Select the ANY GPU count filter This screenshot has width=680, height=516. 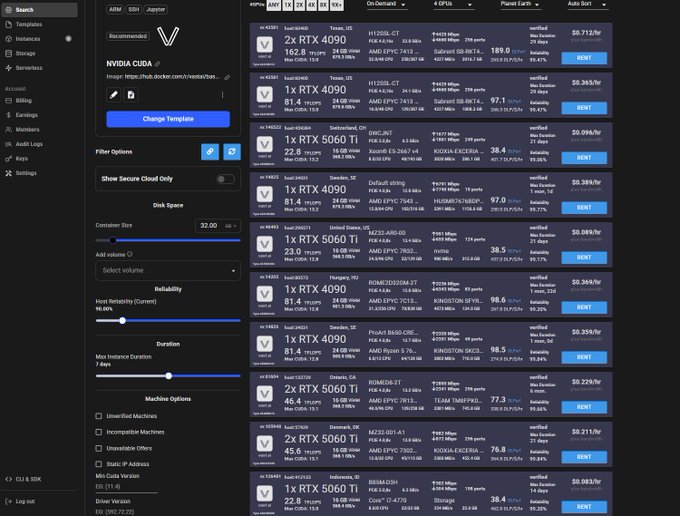[x=273, y=5]
